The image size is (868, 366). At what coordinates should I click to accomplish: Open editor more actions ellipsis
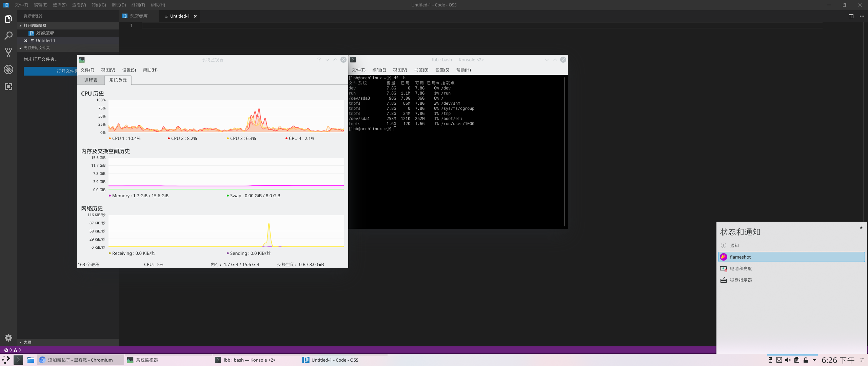[x=862, y=16]
